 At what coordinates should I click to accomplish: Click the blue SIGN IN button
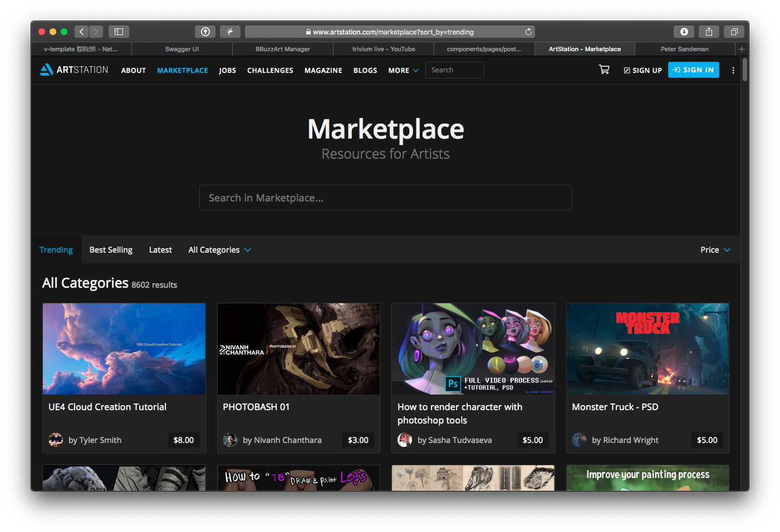(x=694, y=70)
